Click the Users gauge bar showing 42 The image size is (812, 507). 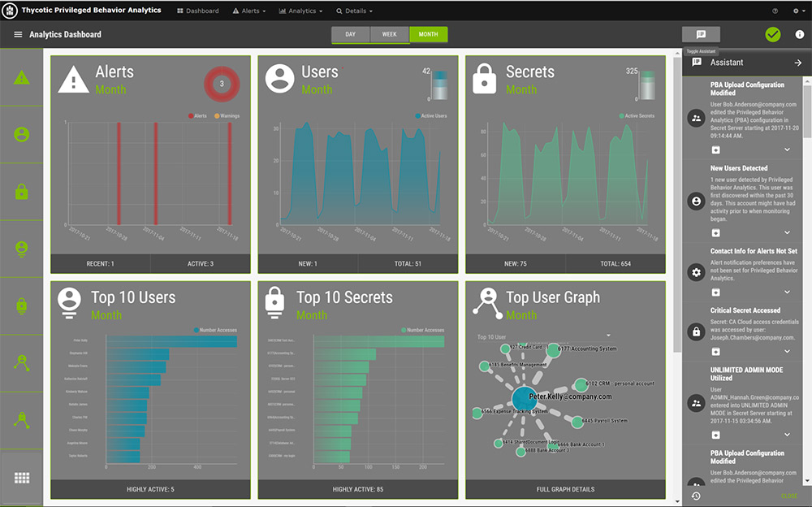(439, 85)
